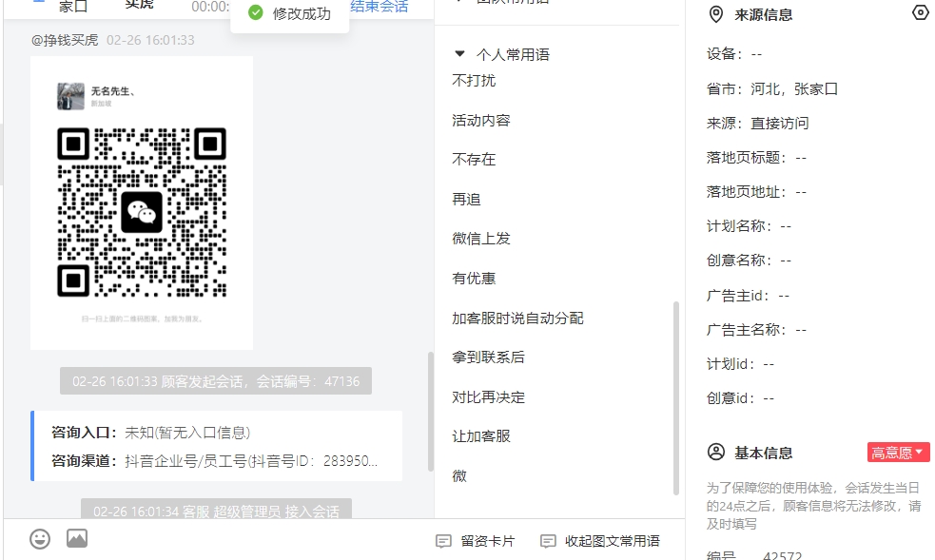Select the 不存在 quick phrase
Viewport: 935px width, 560px height.
tap(474, 159)
